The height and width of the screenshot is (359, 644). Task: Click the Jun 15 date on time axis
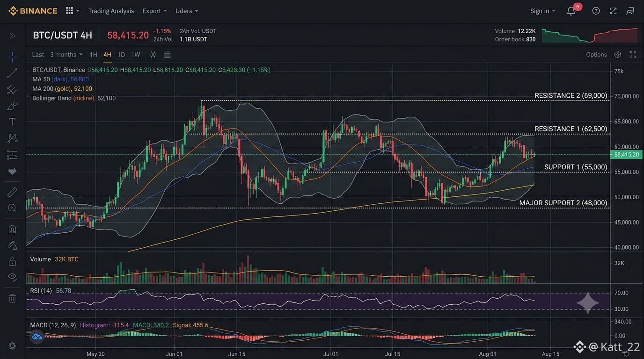(237, 354)
